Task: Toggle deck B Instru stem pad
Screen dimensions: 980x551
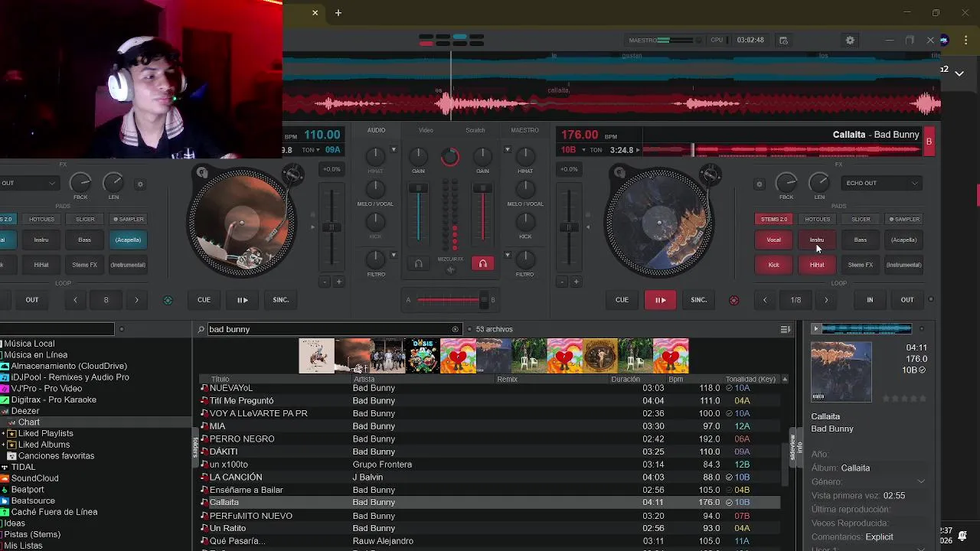Action: (817, 240)
